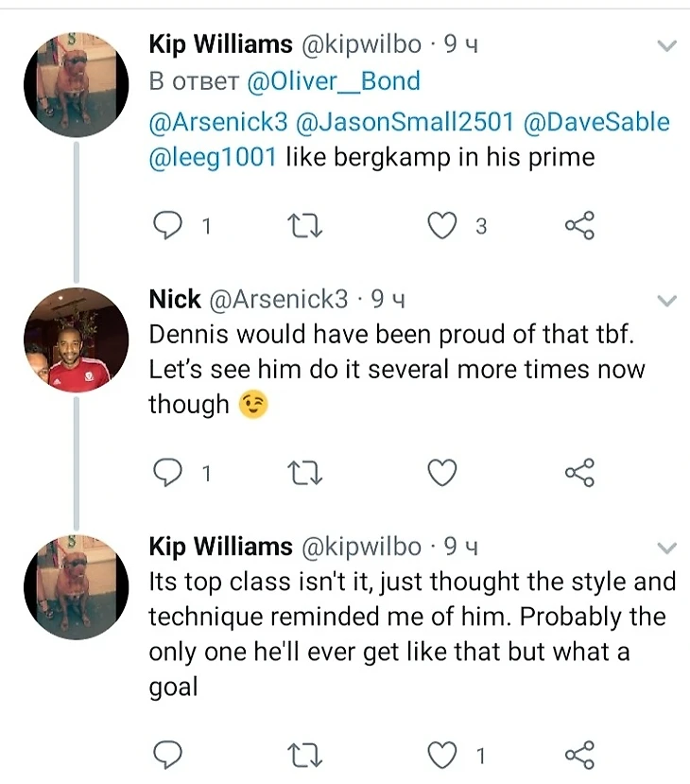The width and height of the screenshot is (690, 784).
Task: Reply to the 'Its top class' tweet
Action: pyautogui.click(x=167, y=755)
